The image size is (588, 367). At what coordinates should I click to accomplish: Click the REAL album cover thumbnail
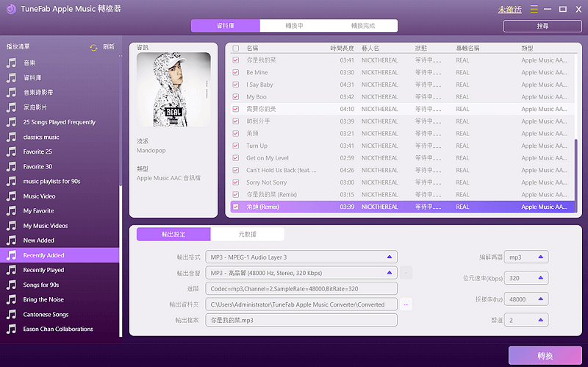tap(173, 89)
